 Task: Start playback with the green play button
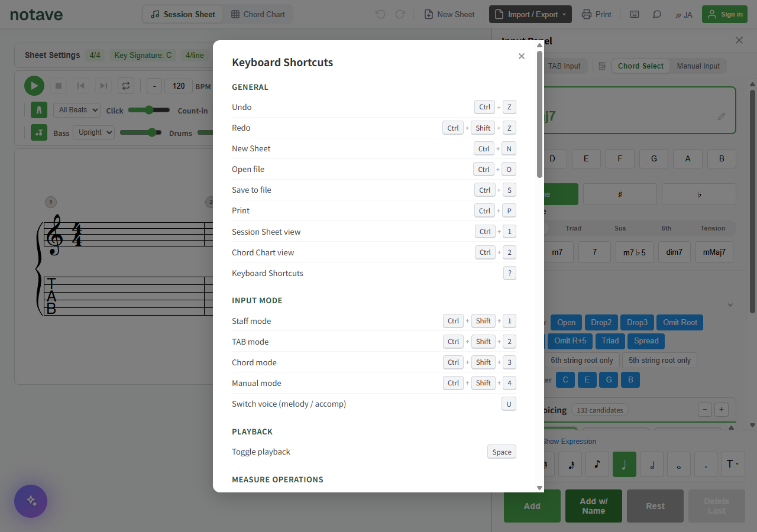(34, 86)
